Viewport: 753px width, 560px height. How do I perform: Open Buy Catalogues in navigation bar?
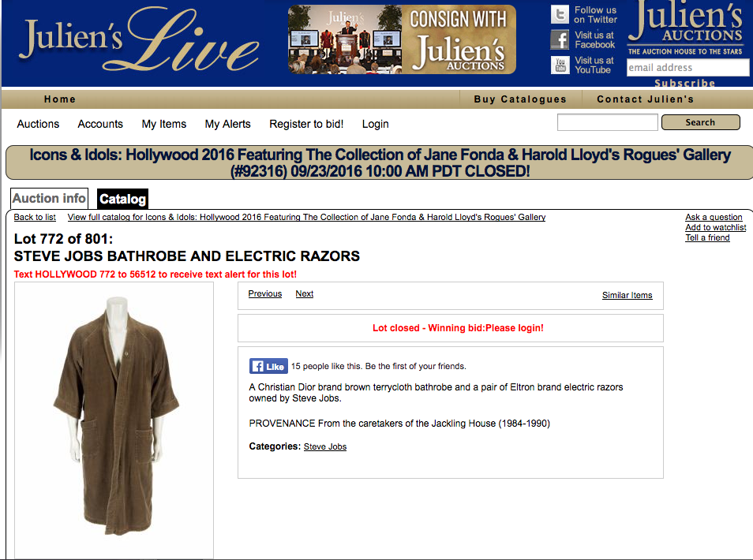(520, 99)
